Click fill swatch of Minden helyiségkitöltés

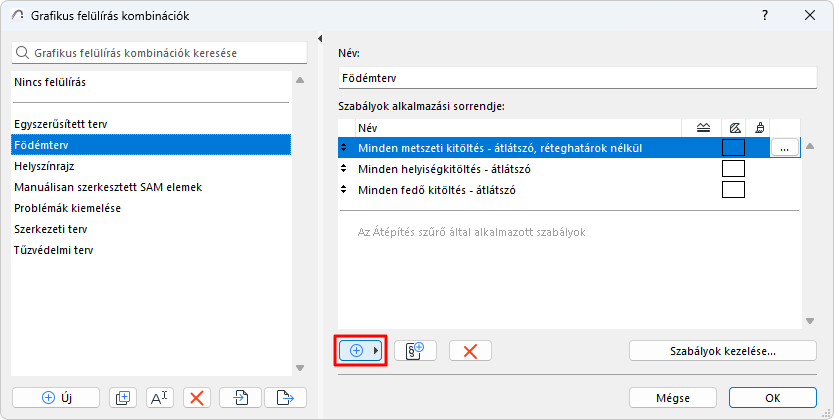tap(733, 169)
